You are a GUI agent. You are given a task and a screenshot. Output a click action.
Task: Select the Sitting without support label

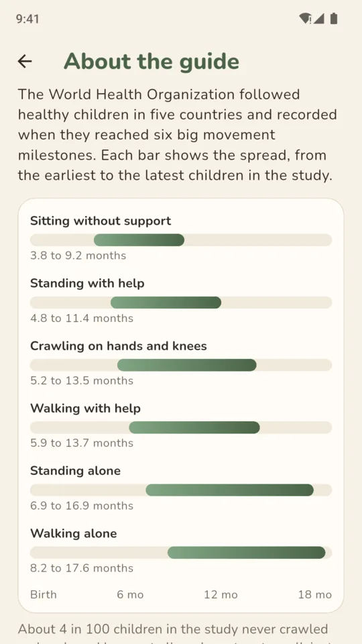pos(101,221)
